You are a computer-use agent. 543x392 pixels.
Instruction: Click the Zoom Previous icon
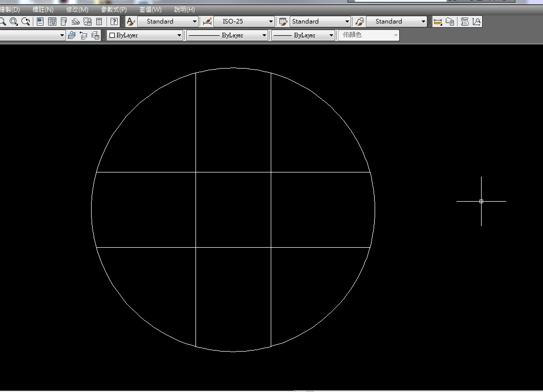pos(26,21)
